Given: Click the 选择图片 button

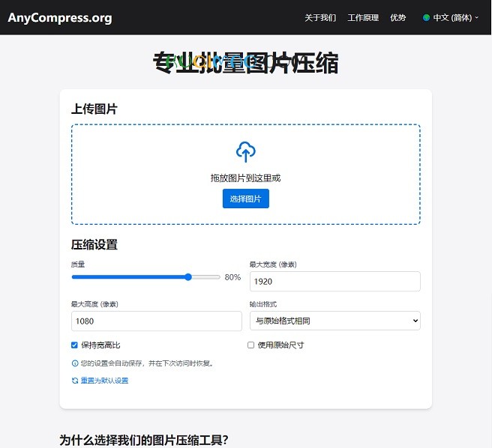Looking at the screenshot, I should (x=246, y=199).
